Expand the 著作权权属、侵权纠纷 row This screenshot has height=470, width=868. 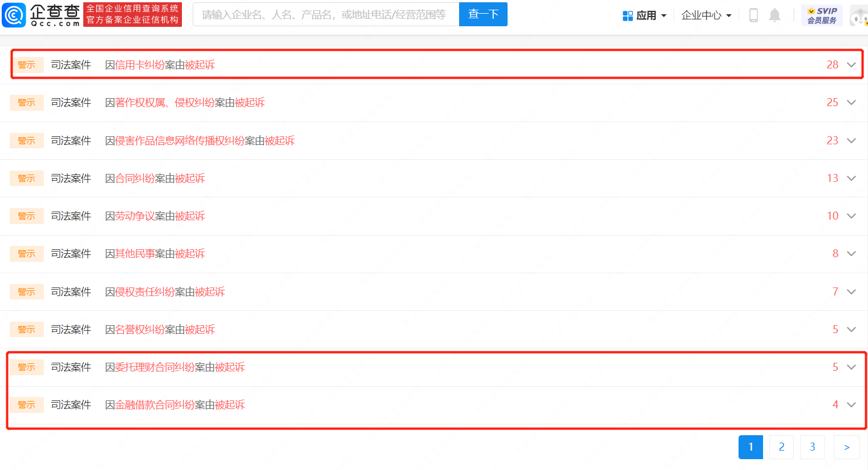(x=851, y=103)
